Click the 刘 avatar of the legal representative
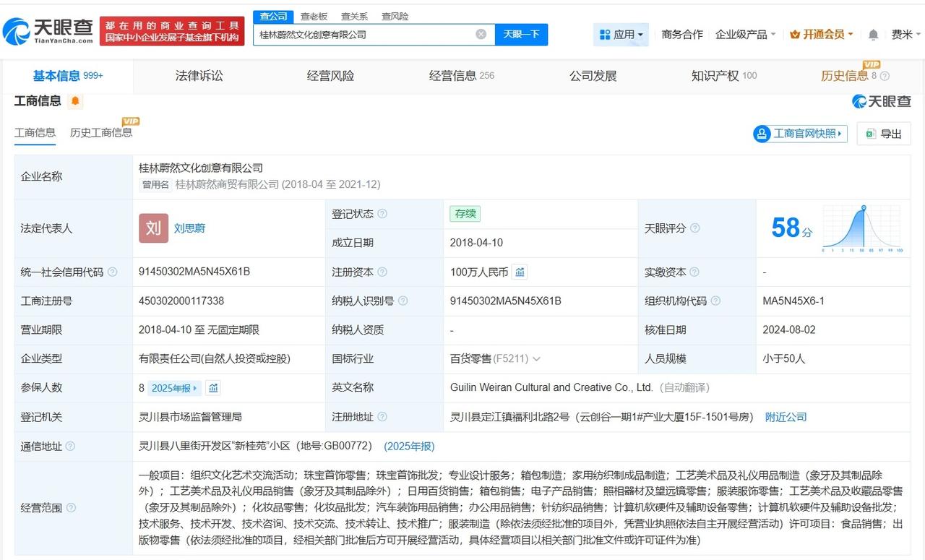The width and height of the screenshot is (925, 560). point(153,228)
